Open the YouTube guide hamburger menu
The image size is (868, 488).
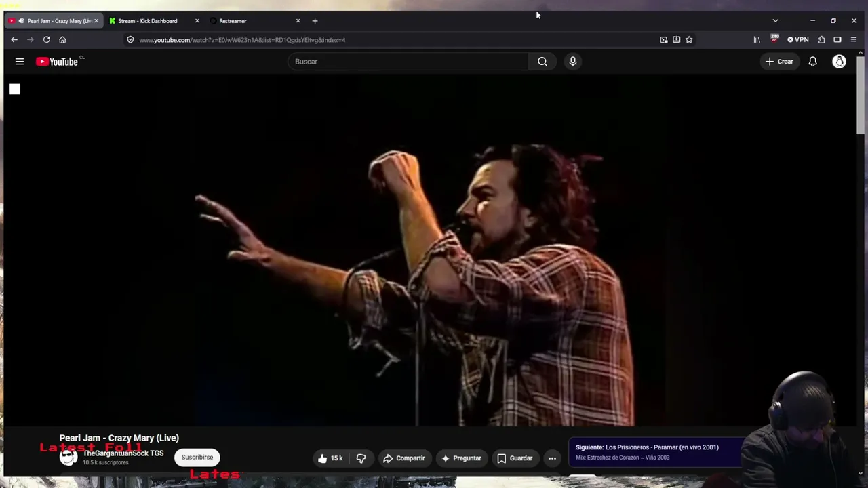point(20,62)
